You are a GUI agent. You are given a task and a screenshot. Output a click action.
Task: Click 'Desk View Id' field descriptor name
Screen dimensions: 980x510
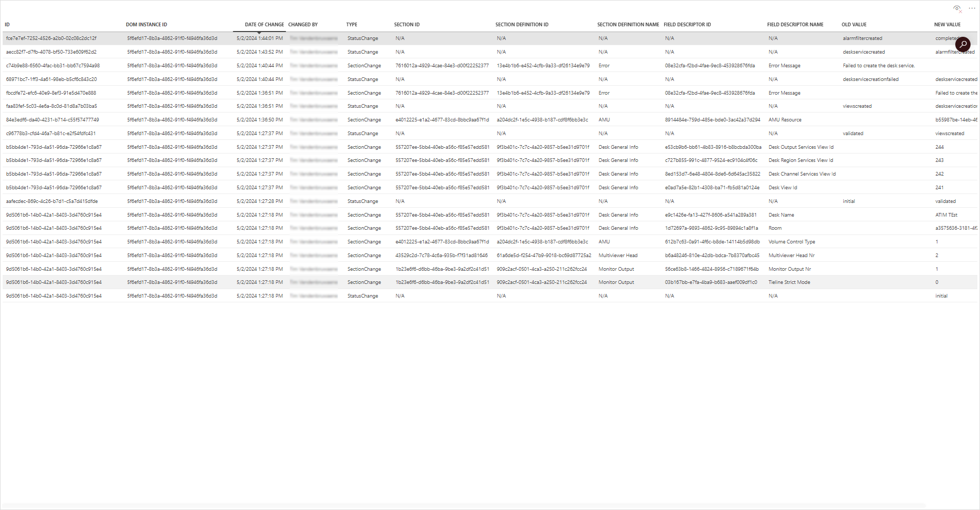click(783, 188)
